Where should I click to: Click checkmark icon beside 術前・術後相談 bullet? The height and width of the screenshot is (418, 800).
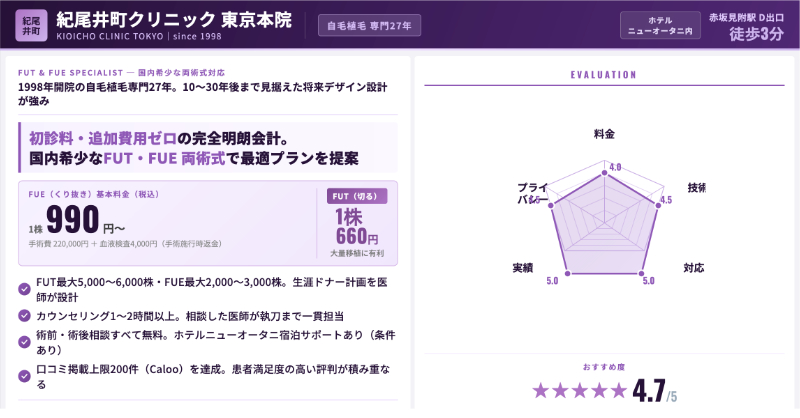(x=25, y=341)
